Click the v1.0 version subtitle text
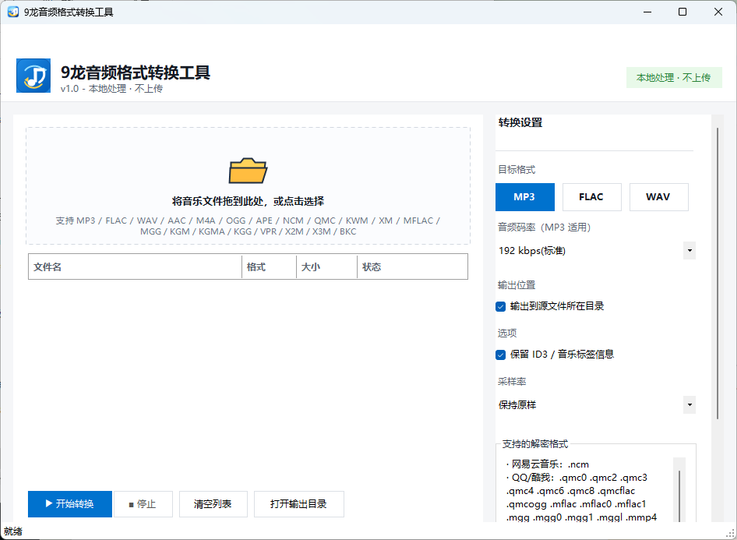 (x=111, y=88)
